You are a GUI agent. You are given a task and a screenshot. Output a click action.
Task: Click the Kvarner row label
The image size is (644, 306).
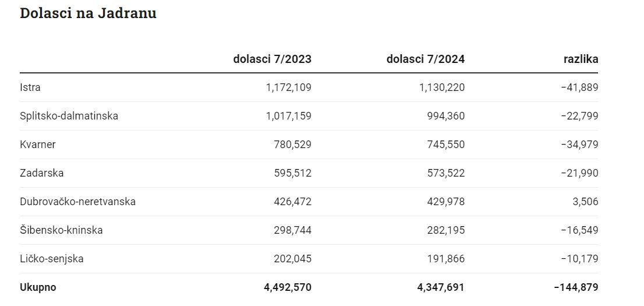tap(38, 145)
